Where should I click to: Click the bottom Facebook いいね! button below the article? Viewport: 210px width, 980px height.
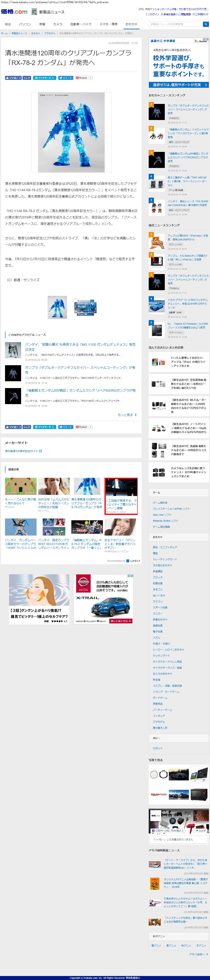click(x=13, y=427)
